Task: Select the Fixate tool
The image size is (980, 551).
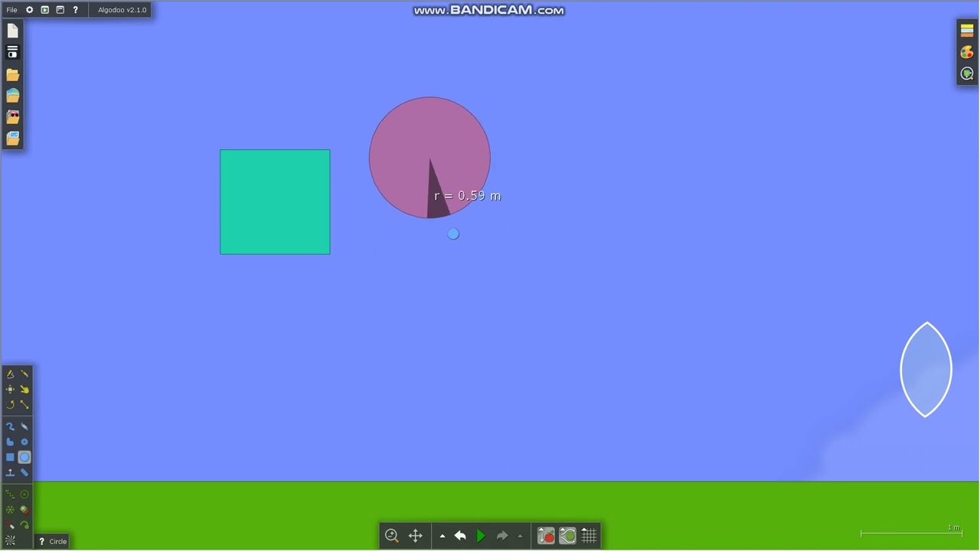Action: [24, 494]
